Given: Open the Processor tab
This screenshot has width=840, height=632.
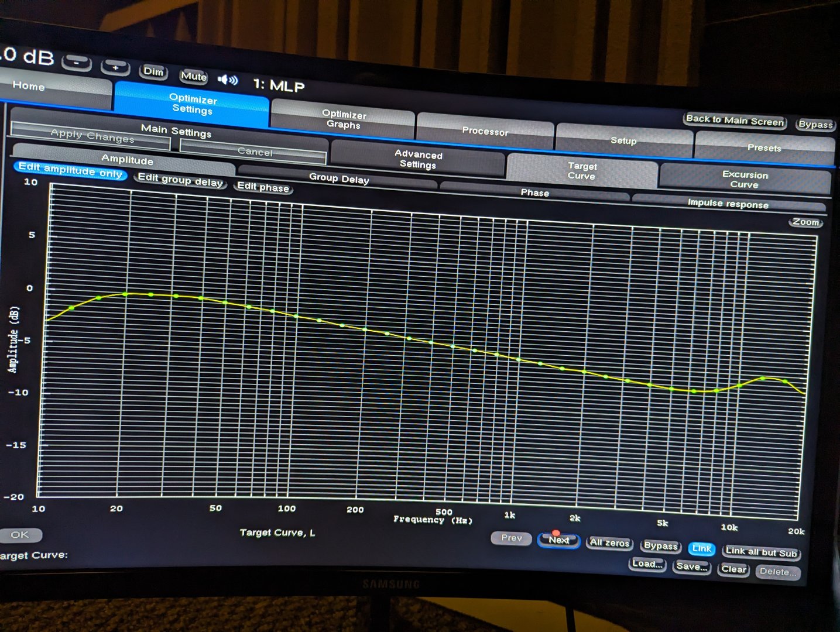Looking at the screenshot, I should point(485,131).
